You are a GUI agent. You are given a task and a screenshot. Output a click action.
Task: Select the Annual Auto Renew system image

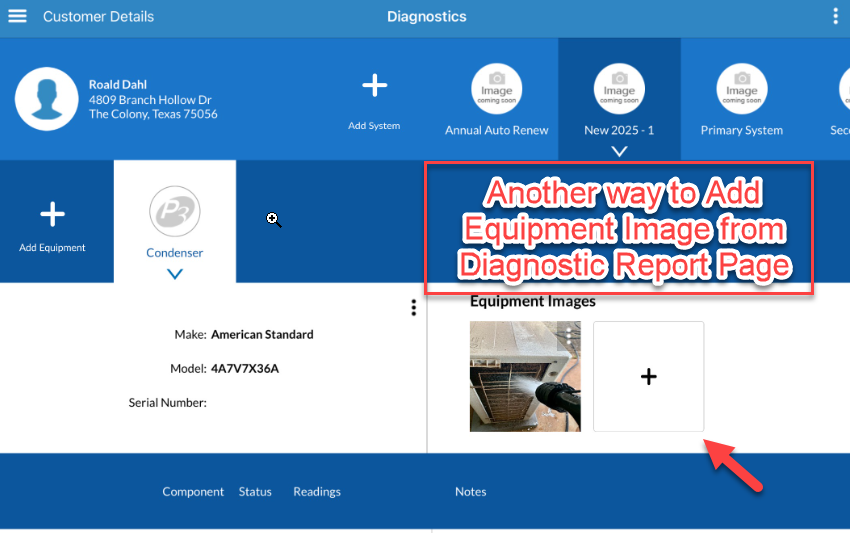point(497,85)
